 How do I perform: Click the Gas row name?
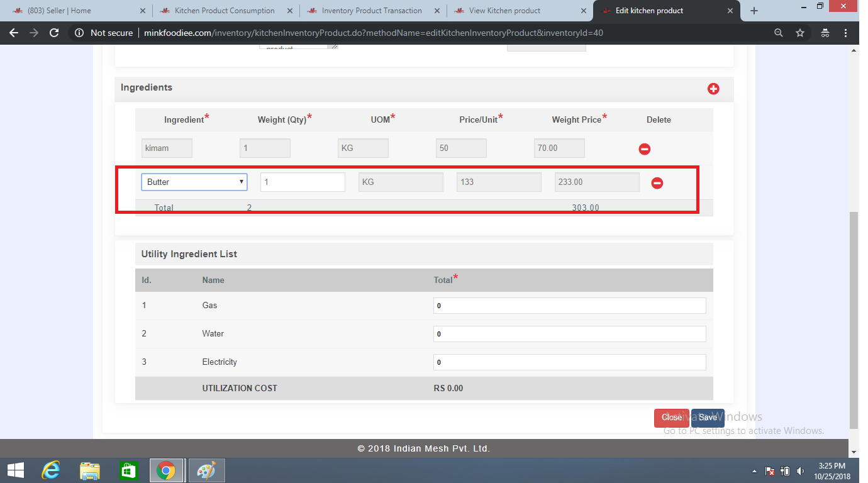click(209, 305)
